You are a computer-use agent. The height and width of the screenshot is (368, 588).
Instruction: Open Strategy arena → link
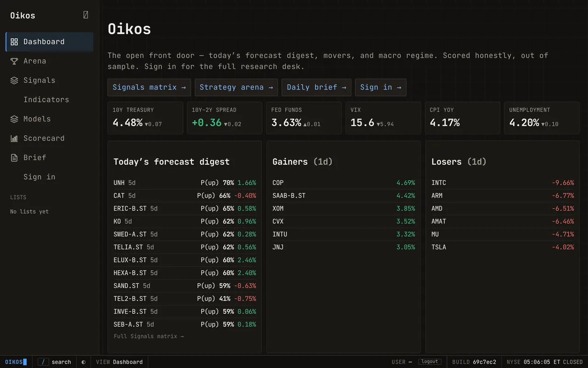click(x=236, y=87)
